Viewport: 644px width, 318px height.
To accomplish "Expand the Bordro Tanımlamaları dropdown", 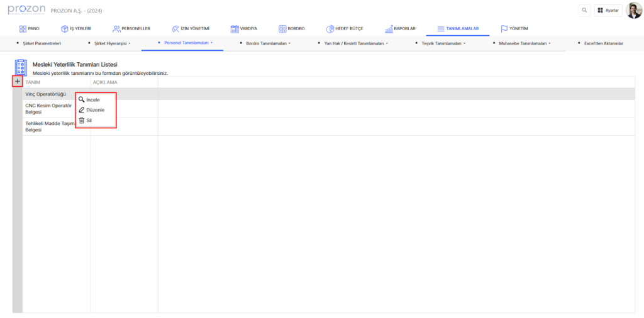I will (x=269, y=43).
